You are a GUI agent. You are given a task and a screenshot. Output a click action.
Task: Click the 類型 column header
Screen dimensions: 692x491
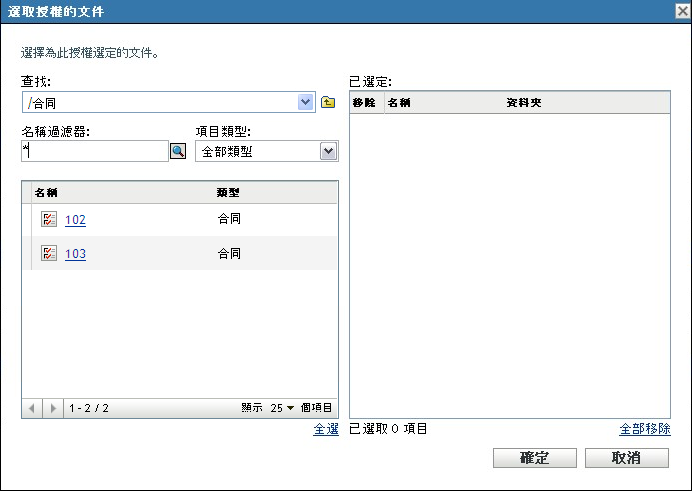coord(228,193)
